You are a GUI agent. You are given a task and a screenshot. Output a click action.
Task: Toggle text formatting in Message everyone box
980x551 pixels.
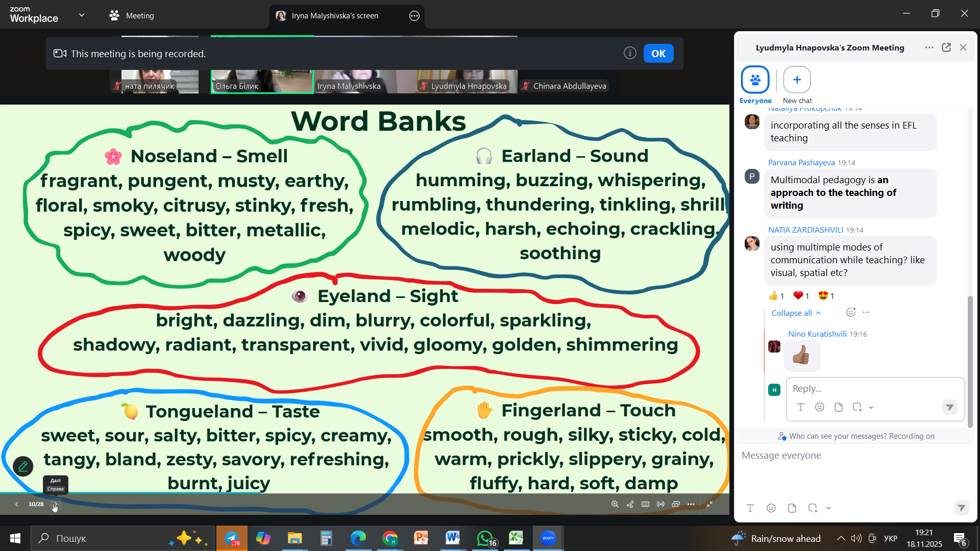pyautogui.click(x=750, y=508)
